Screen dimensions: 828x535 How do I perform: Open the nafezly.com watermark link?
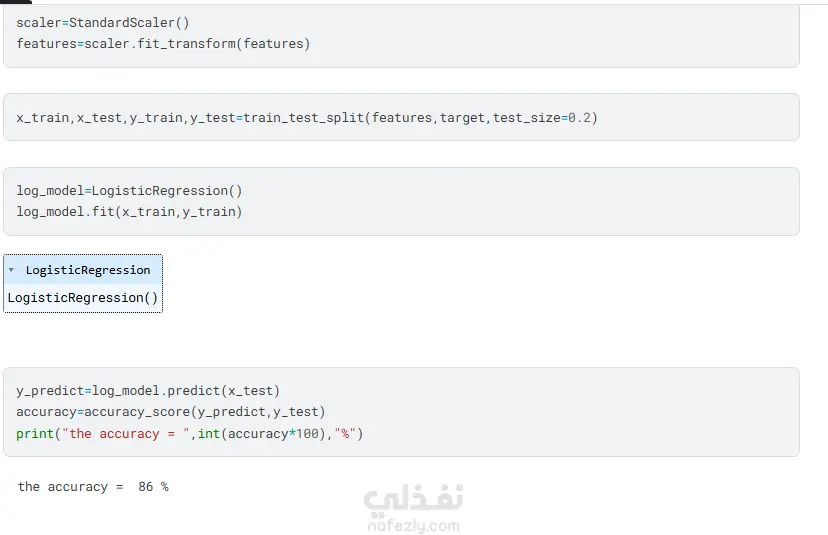pyautogui.click(x=412, y=525)
